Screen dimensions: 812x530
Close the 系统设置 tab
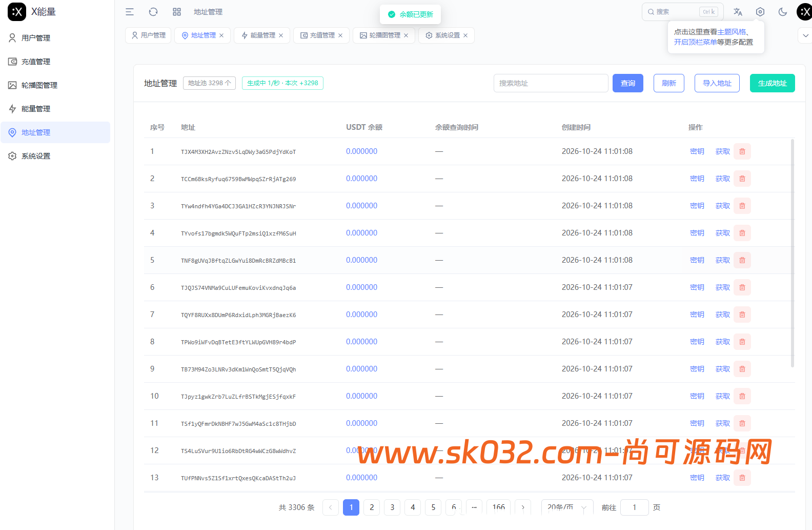click(465, 35)
